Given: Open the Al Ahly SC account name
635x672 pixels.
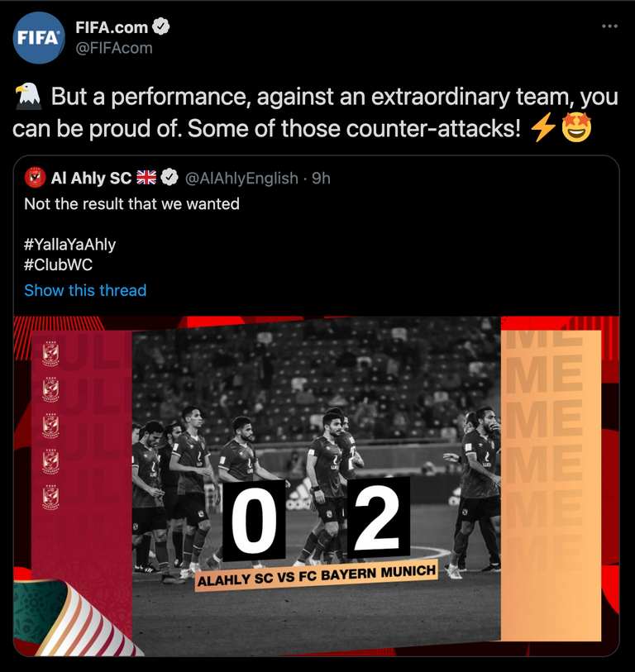Looking at the screenshot, I should (x=91, y=178).
